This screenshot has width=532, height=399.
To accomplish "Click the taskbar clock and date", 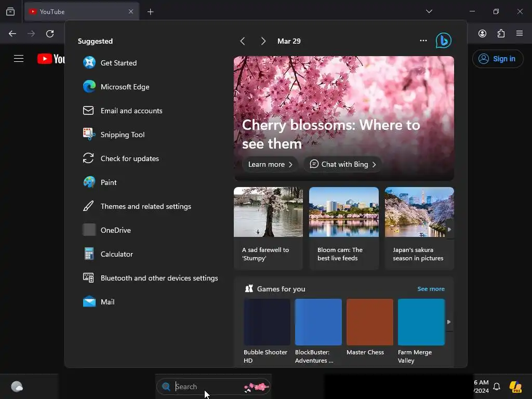I will [x=482, y=387].
